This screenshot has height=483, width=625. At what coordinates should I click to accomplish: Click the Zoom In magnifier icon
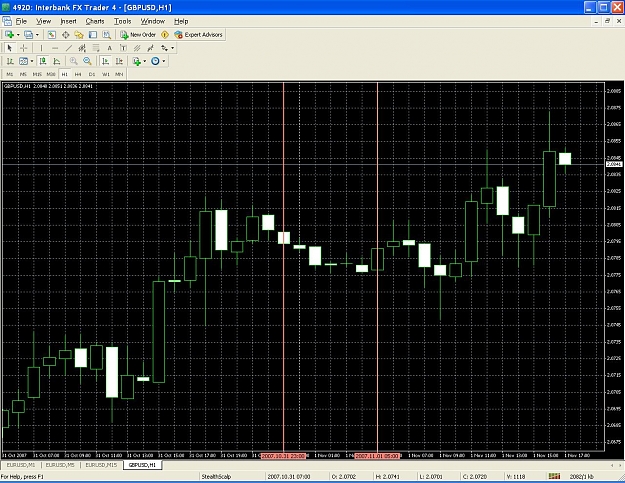(74, 61)
